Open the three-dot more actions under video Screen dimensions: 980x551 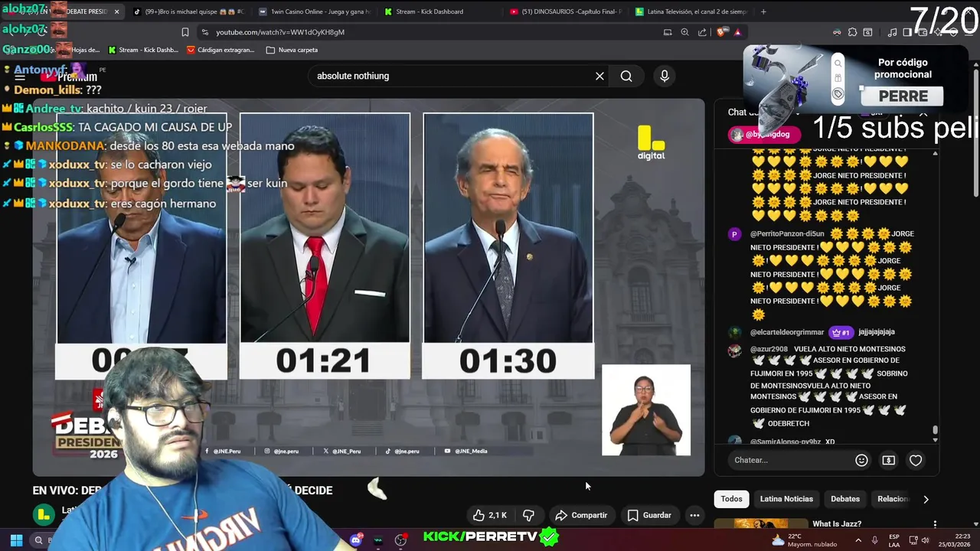pyautogui.click(x=694, y=515)
